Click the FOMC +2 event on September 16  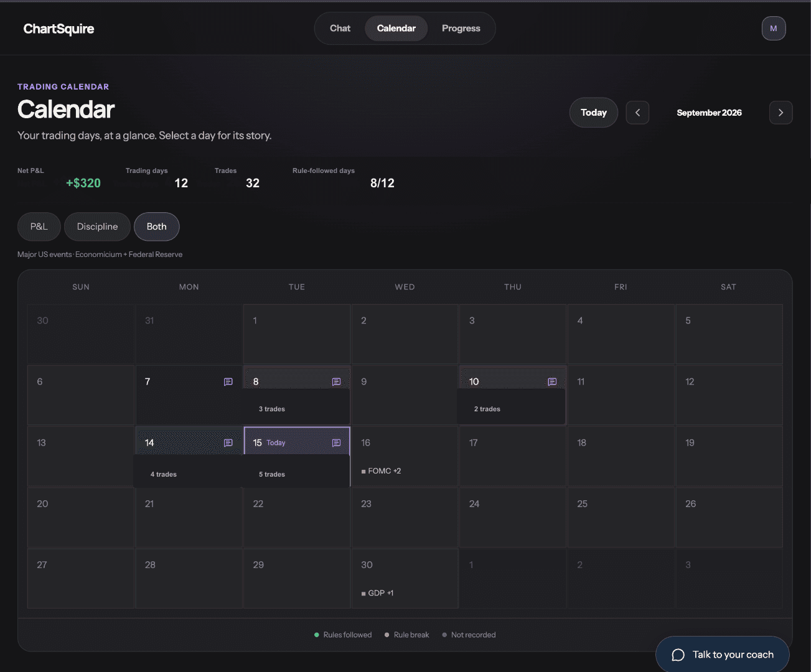pos(382,471)
